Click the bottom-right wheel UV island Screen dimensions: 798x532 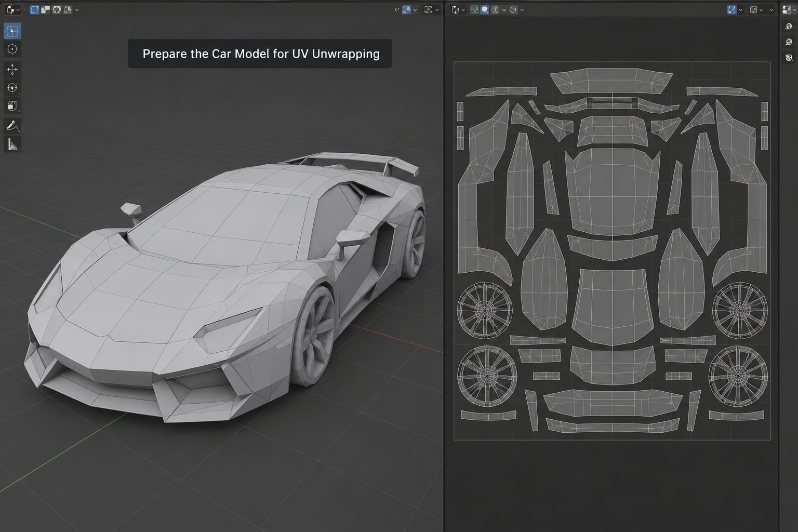pyautogui.click(x=738, y=376)
